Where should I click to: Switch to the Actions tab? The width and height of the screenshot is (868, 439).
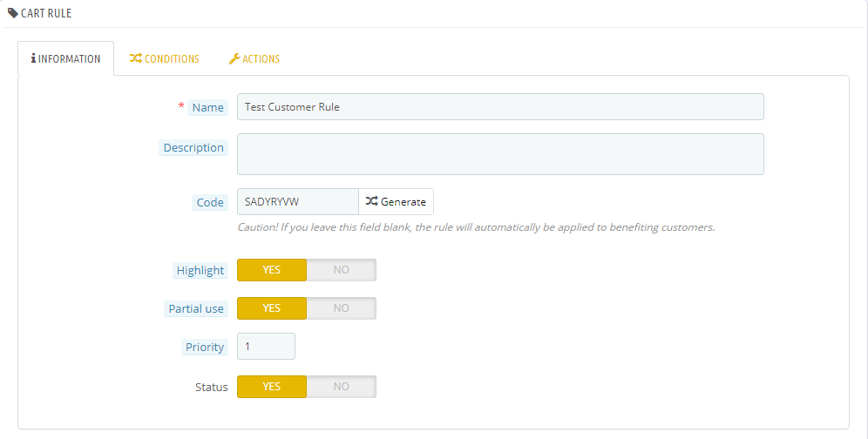pyautogui.click(x=254, y=58)
